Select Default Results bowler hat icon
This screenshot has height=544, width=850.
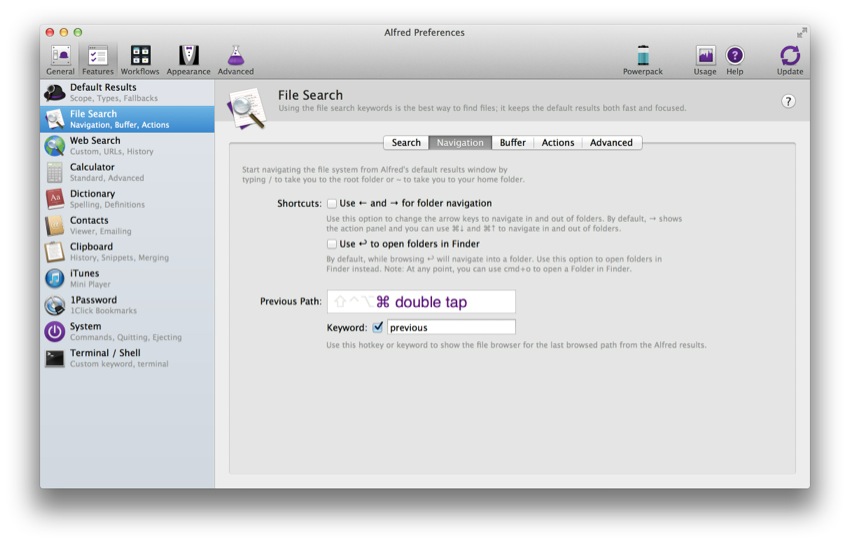click(55, 93)
